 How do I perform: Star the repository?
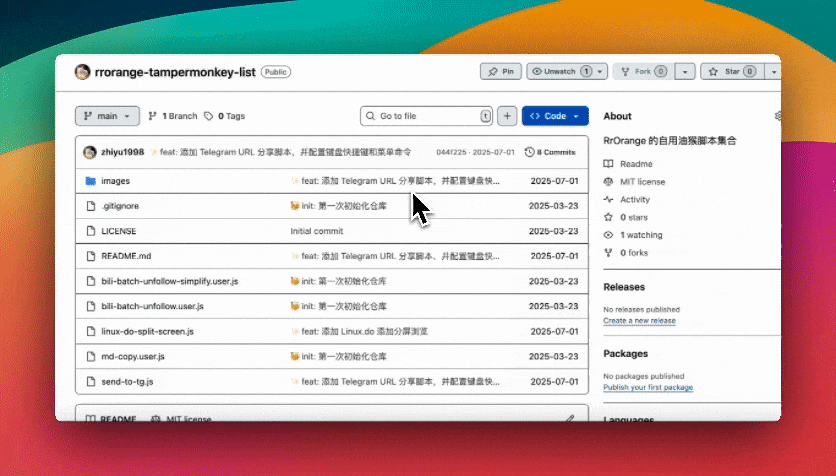point(732,71)
